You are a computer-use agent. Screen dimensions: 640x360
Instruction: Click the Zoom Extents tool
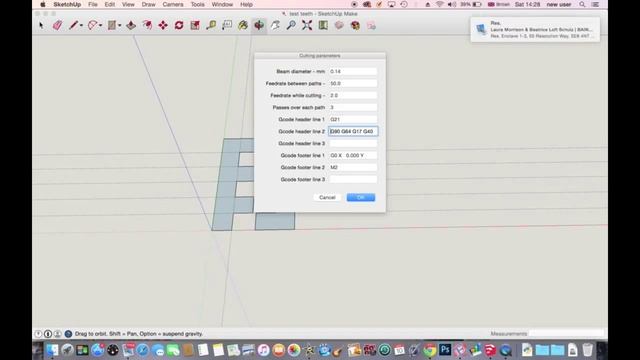307,25
